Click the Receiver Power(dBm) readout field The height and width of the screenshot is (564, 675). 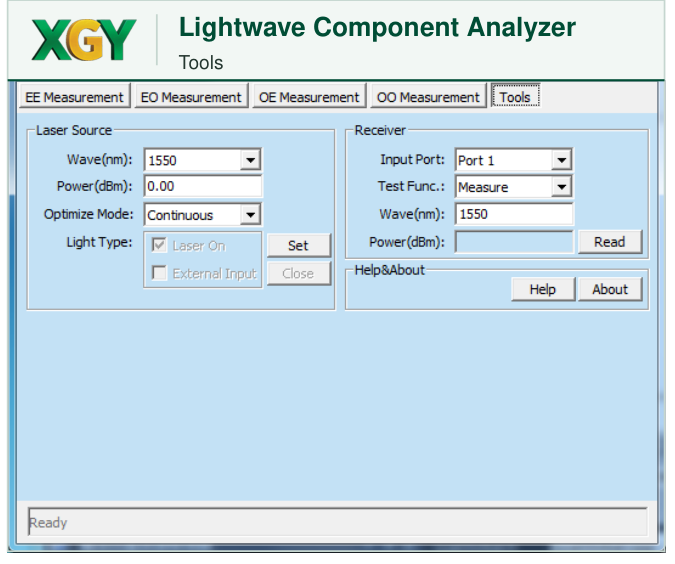point(514,242)
